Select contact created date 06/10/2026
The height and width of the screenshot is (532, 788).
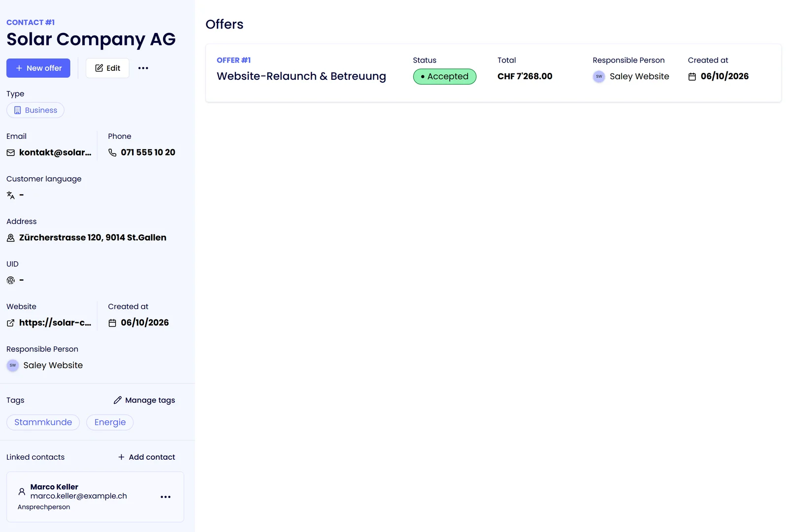click(145, 323)
